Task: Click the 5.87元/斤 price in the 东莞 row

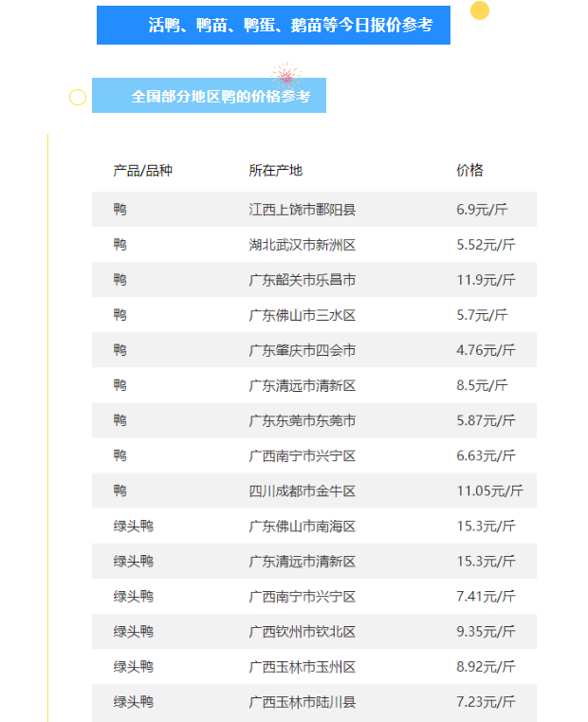Action: tap(486, 420)
